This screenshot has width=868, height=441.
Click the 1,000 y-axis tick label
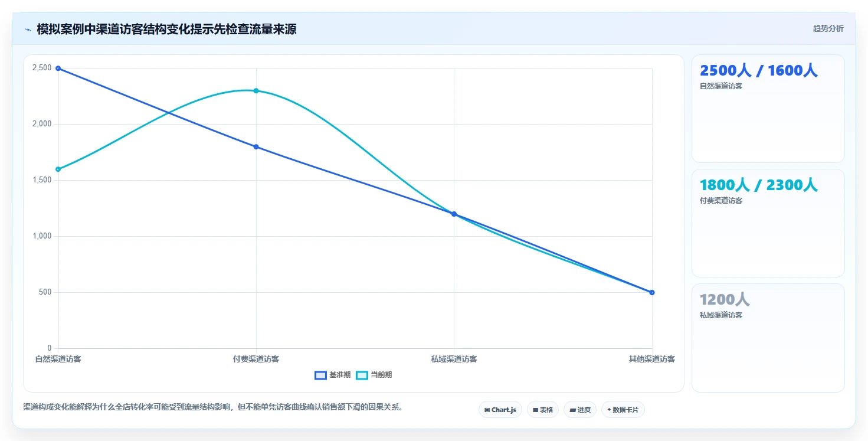pyautogui.click(x=42, y=236)
